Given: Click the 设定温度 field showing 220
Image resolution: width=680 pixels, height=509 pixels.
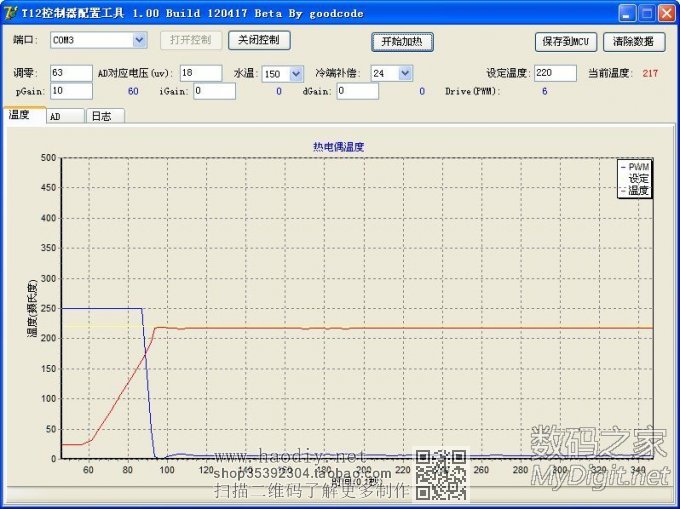Looking at the screenshot, I should pyautogui.click(x=554, y=73).
